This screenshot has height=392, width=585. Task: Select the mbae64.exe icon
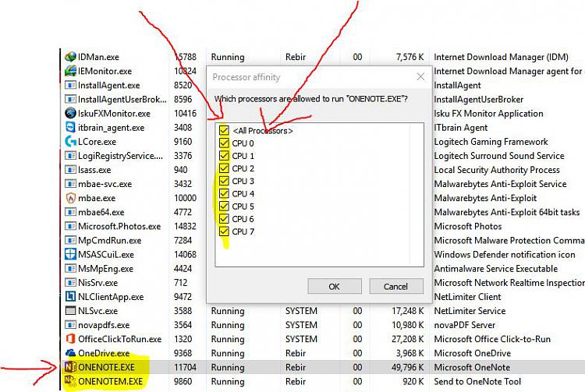[70, 212]
